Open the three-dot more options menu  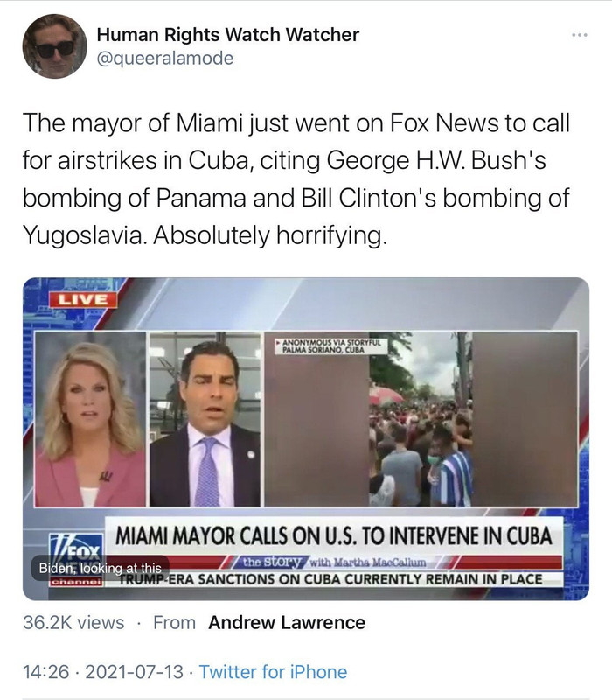pyautogui.click(x=580, y=35)
